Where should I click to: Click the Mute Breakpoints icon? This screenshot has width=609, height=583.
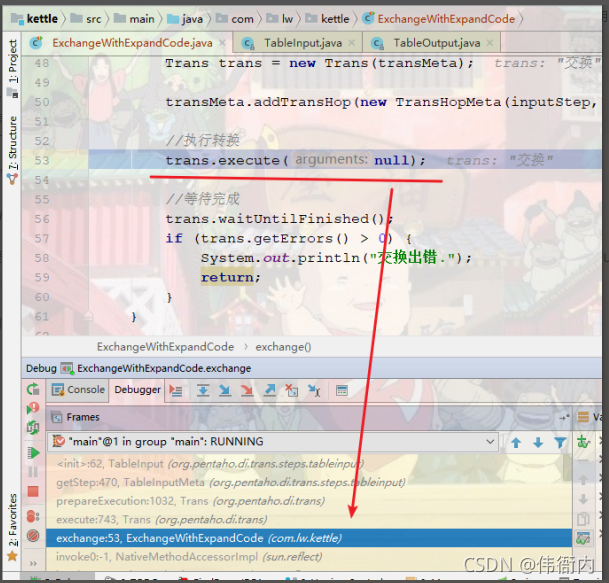tap(33, 536)
